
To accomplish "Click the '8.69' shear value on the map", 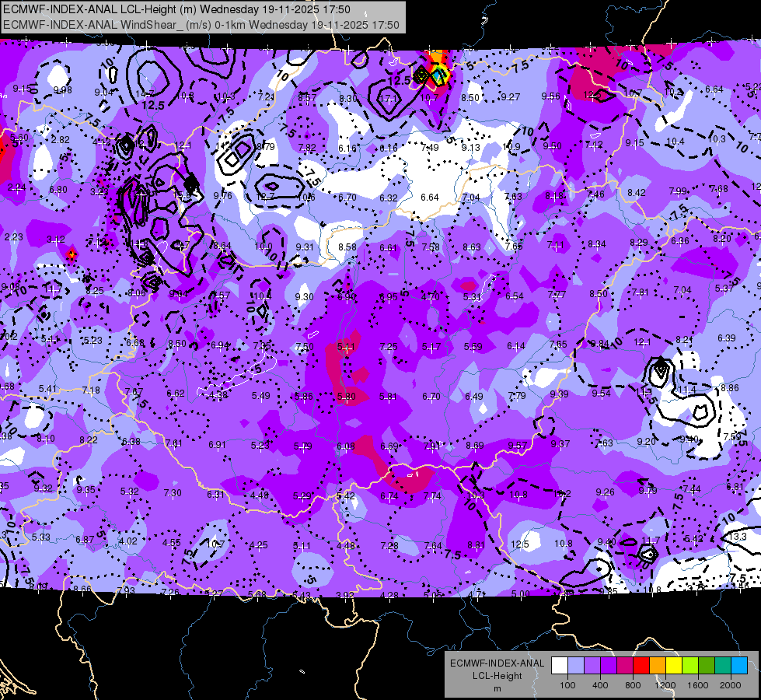I will click(x=475, y=445).
